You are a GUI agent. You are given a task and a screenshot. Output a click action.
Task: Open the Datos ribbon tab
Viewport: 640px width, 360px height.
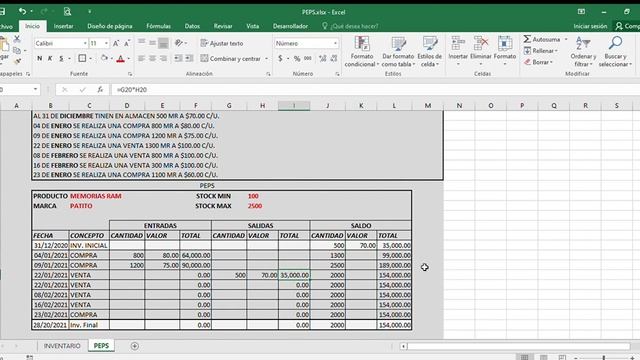[192, 26]
